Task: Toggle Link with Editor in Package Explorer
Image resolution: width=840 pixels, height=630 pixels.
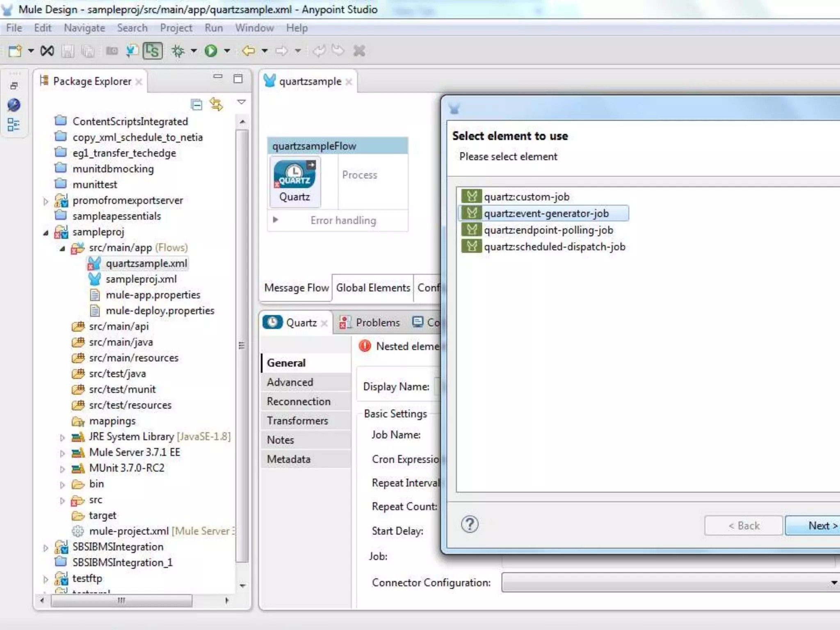Action: tap(216, 105)
